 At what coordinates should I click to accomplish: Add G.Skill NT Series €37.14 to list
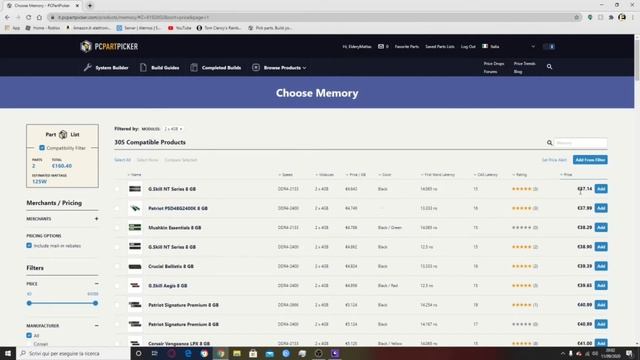[x=601, y=189]
